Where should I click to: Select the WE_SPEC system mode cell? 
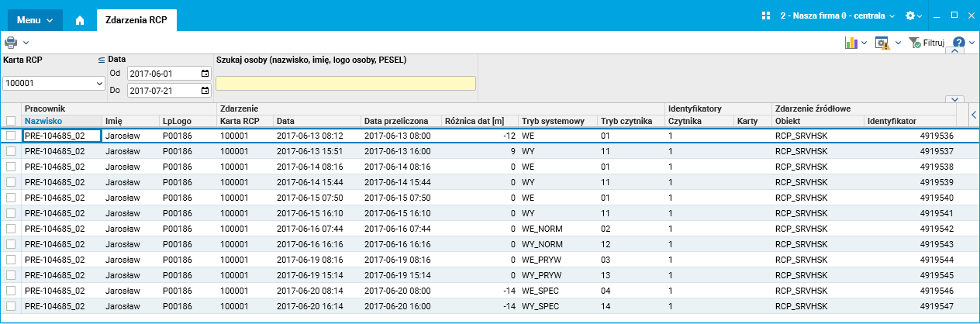point(556,291)
